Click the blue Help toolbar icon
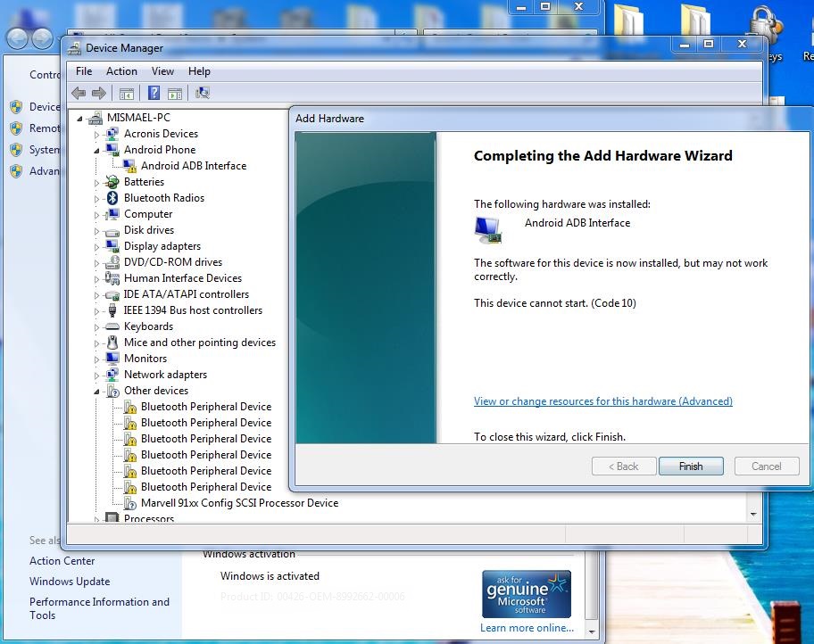The image size is (814, 644). click(x=154, y=93)
